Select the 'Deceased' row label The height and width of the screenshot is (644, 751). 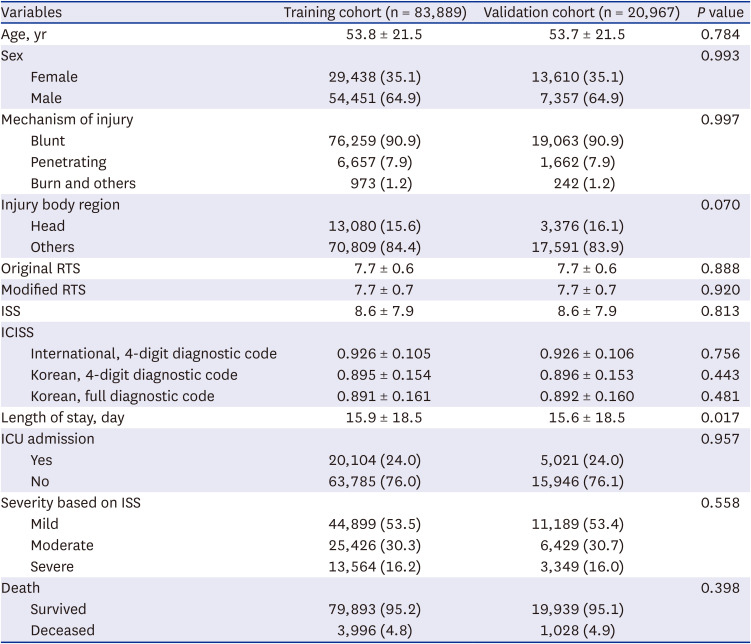click(62, 630)
